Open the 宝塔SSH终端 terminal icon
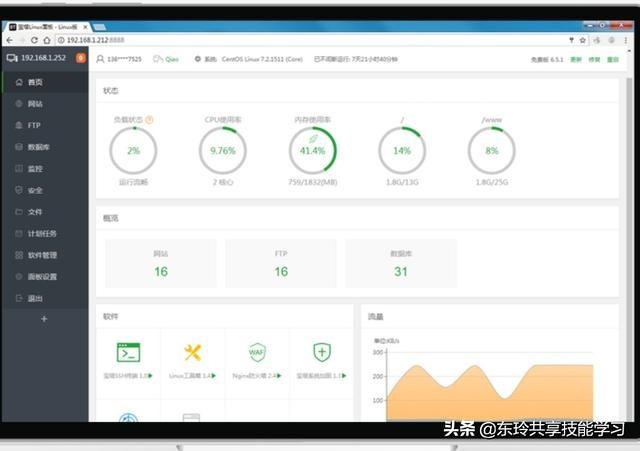640x451 pixels. tap(129, 353)
